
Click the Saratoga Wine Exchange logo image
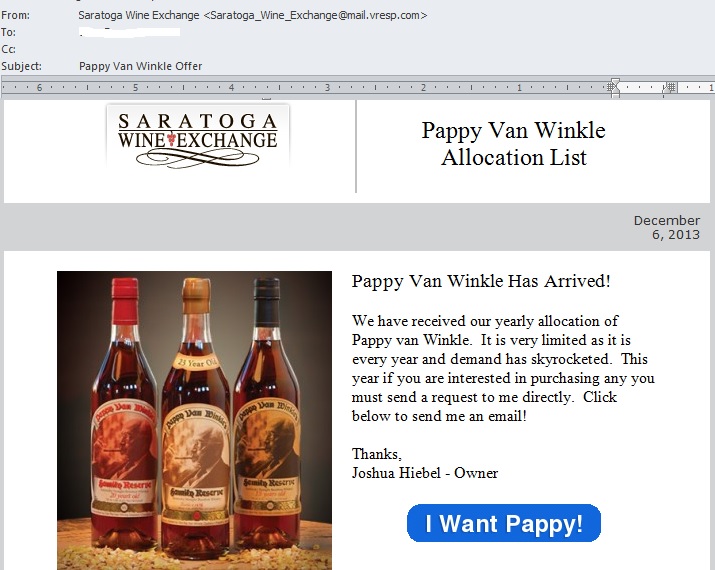197,137
